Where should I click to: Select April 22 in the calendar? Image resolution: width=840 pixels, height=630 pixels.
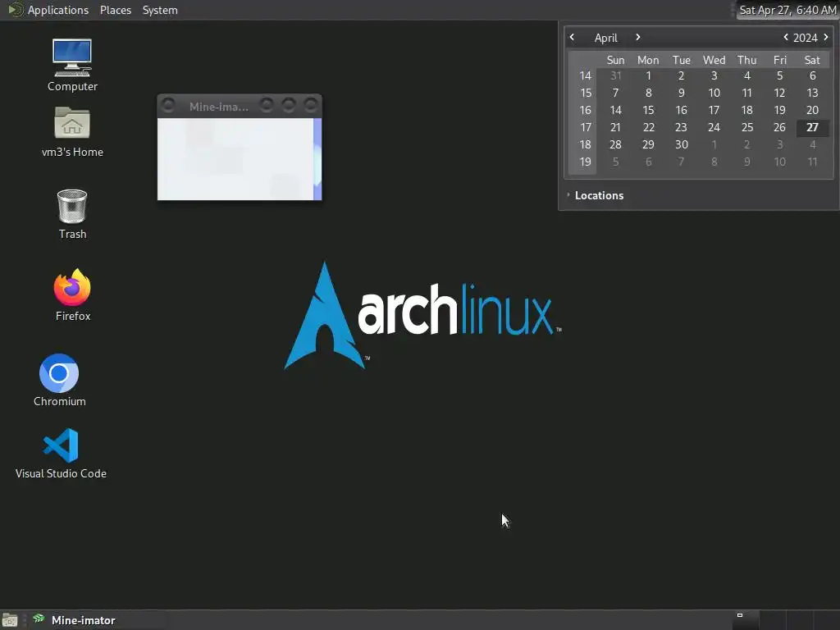648,127
